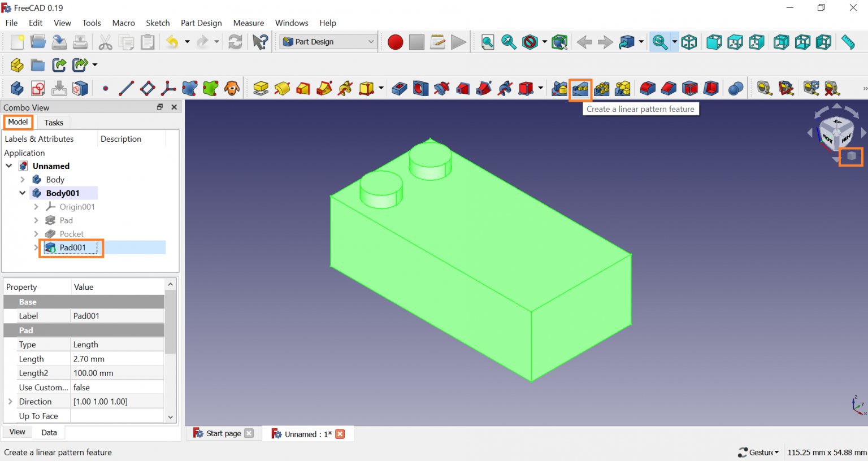Screen dimensions: 868x461
Task: Click the Fit all content icon
Action: [487, 42]
